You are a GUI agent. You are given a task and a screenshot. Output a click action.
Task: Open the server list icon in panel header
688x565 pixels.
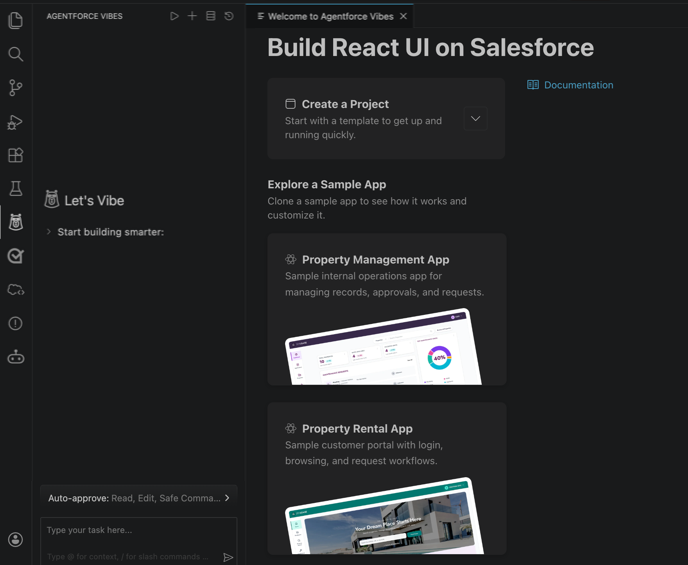211,16
